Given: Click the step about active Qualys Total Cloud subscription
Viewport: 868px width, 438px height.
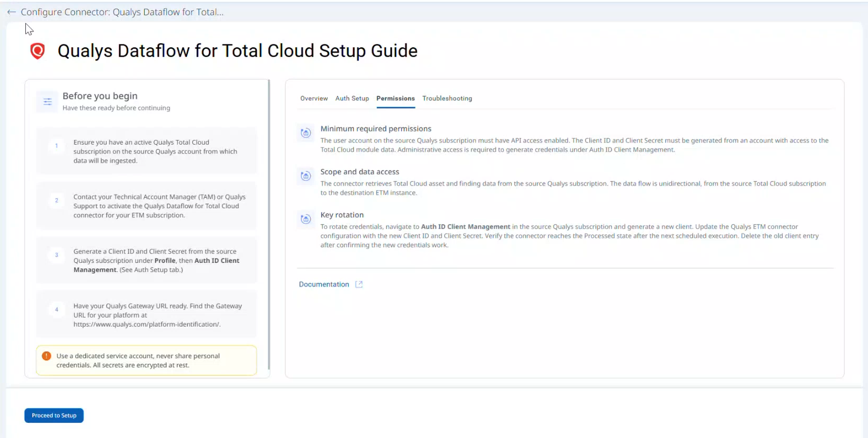Looking at the screenshot, I should pyautogui.click(x=146, y=151).
